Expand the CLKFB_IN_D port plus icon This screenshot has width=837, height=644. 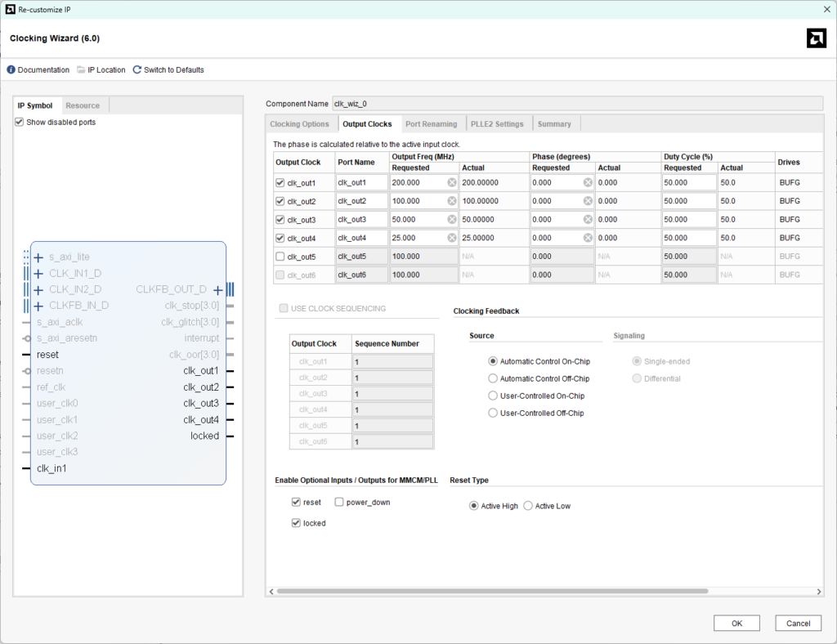pyautogui.click(x=38, y=306)
